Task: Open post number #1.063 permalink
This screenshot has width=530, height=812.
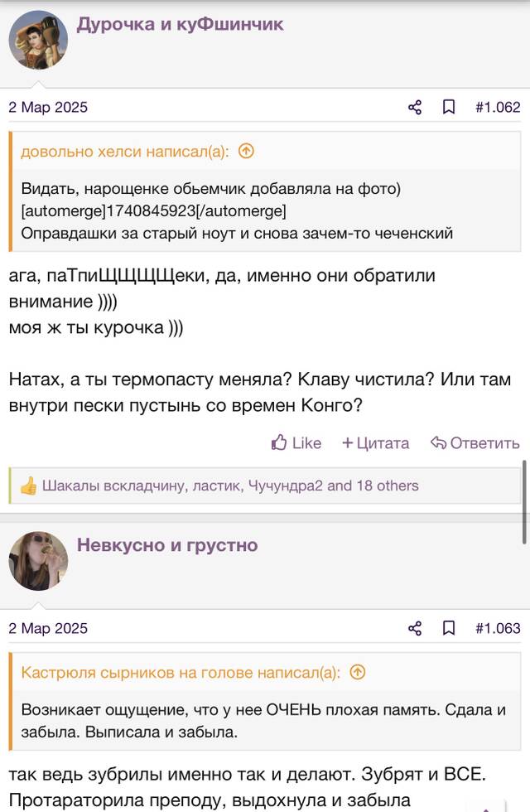Action: [498, 628]
